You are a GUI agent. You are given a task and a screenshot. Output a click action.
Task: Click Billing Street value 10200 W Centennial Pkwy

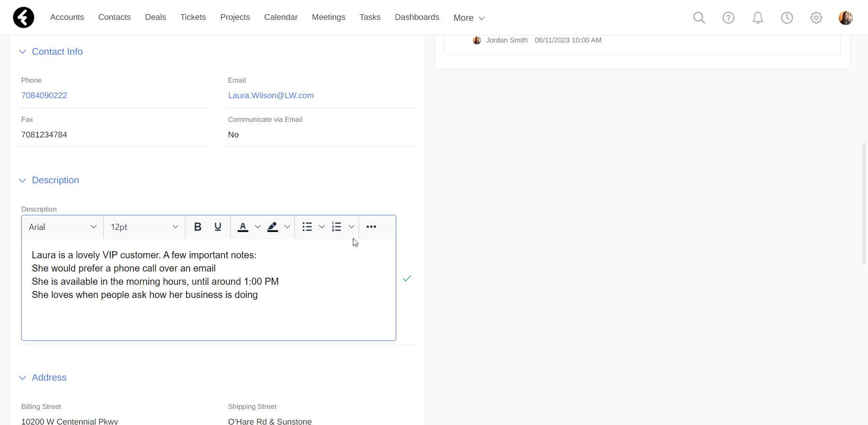[69, 421]
